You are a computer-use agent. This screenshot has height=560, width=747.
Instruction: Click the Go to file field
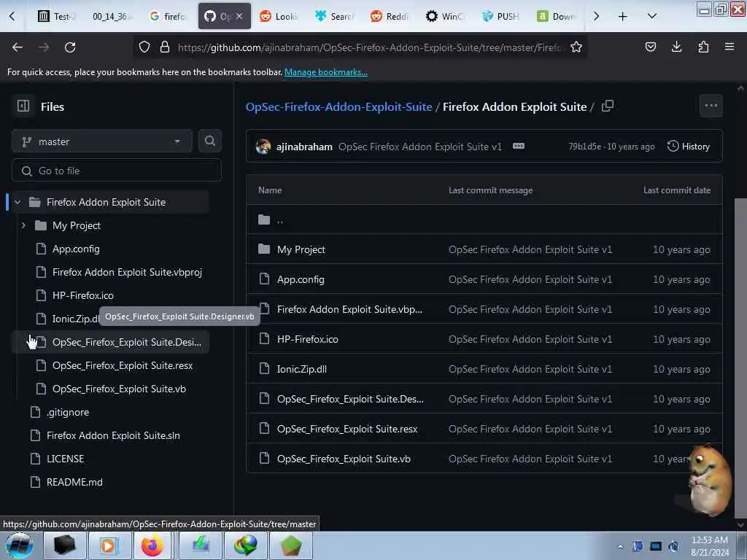click(117, 171)
